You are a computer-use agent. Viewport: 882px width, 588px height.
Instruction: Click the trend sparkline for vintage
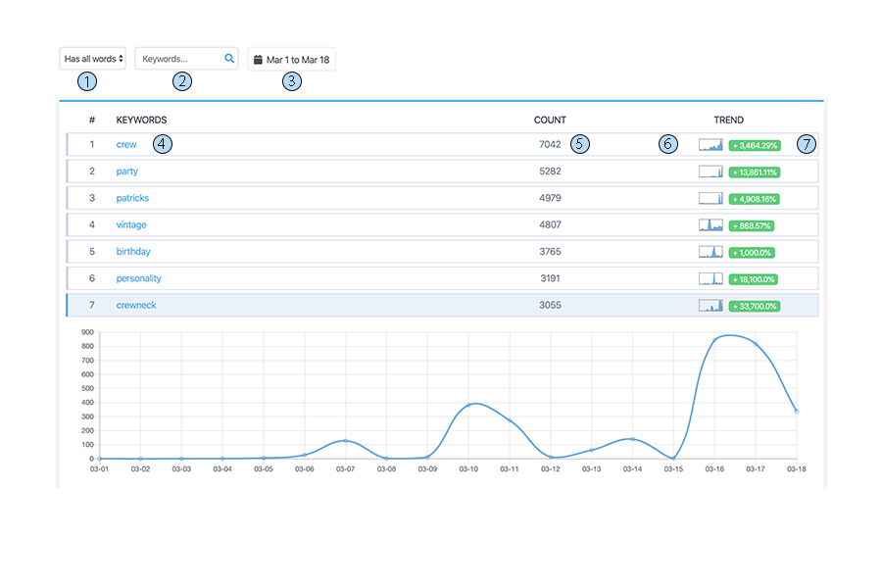pyautogui.click(x=710, y=224)
